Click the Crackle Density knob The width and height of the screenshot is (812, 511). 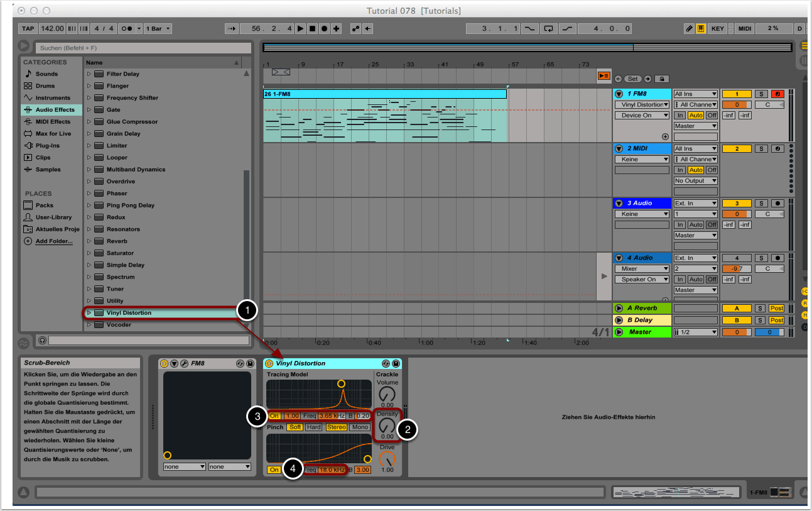tap(387, 426)
